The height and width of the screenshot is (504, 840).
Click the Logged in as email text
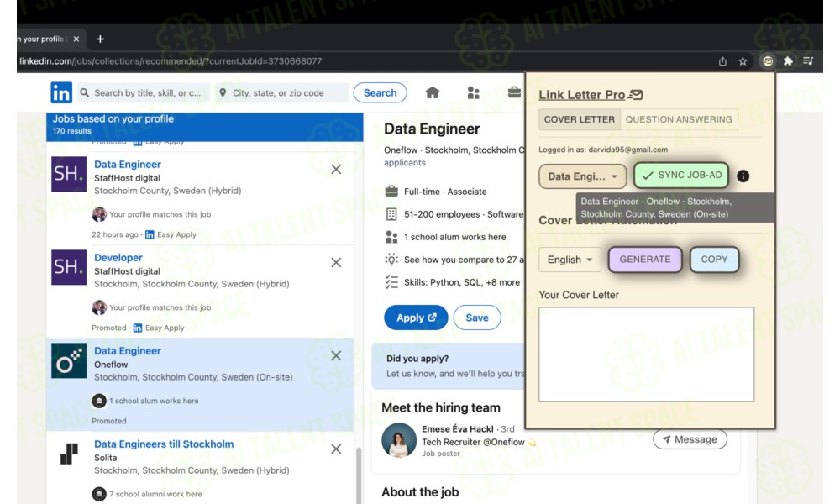click(602, 150)
